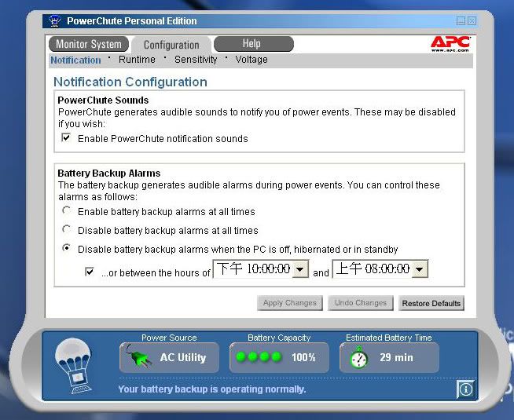Select Enable battery backup alarms at all times
Viewport: 514px width, 420px height.
(x=67, y=210)
